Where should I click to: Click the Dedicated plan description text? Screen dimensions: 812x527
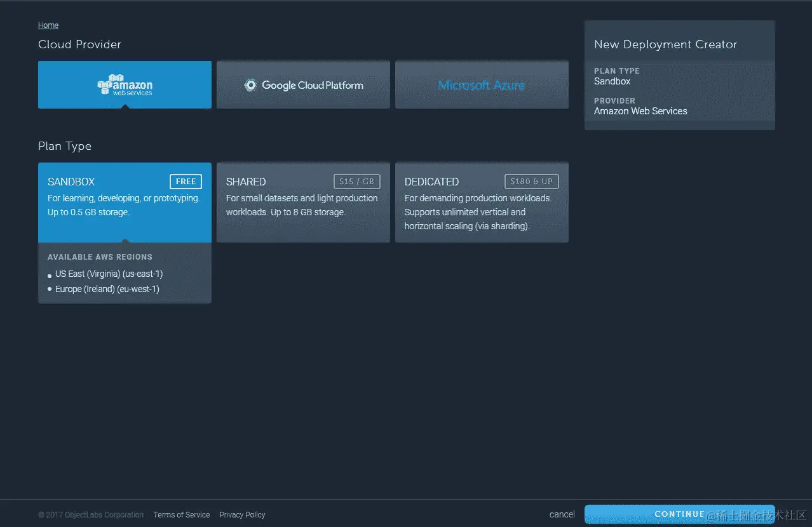(478, 212)
